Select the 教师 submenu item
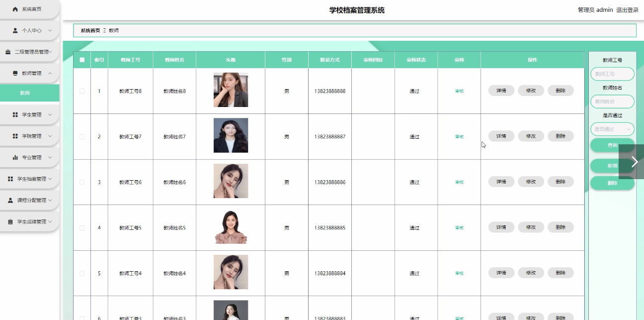The height and width of the screenshot is (320, 644). pyautogui.click(x=25, y=93)
